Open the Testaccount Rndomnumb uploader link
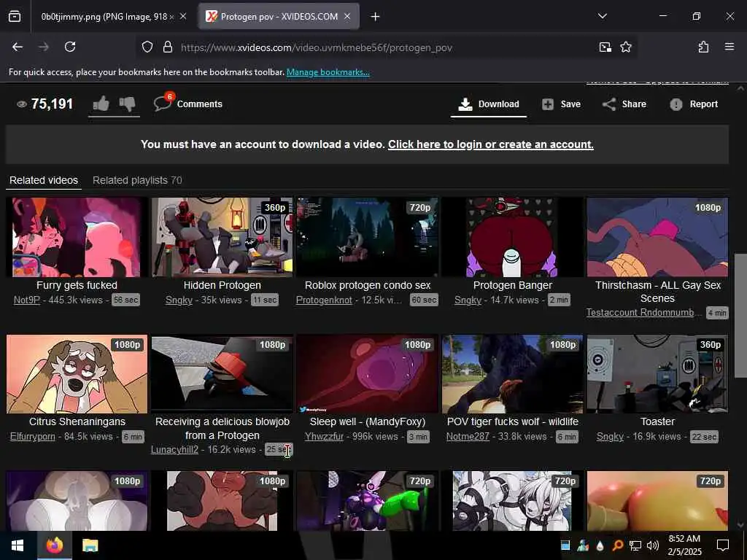Image resolution: width=747 pixels, height=560 pixels. (x=640, y=312)
